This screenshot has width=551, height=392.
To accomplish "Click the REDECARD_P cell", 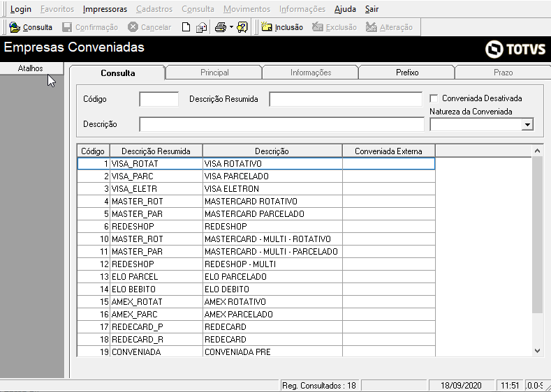I will (156, 327).
